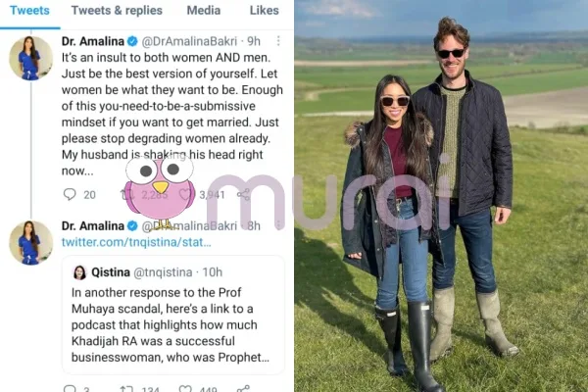
Task: Like the second tweet with 449 likes
Action: click(185, 389)
